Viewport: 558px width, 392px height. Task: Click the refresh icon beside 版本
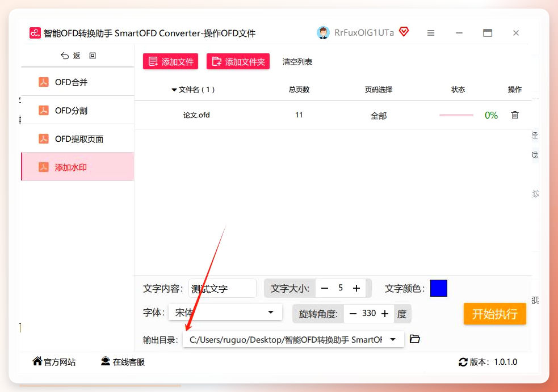[463, 362]
